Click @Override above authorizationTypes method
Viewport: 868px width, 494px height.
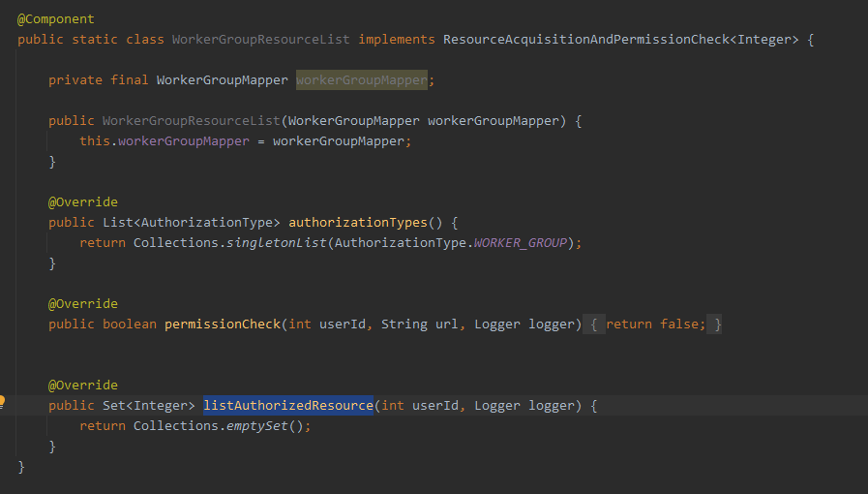(83, 202)
